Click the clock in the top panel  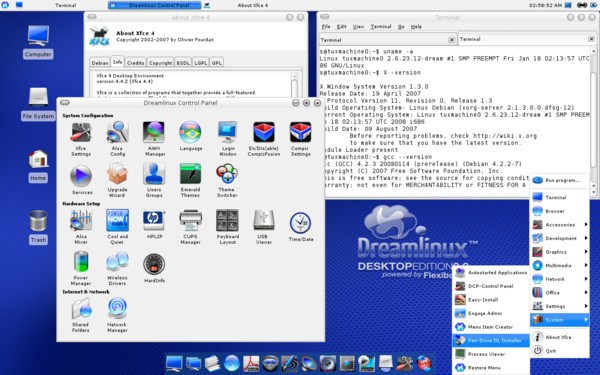click(546, 5)
